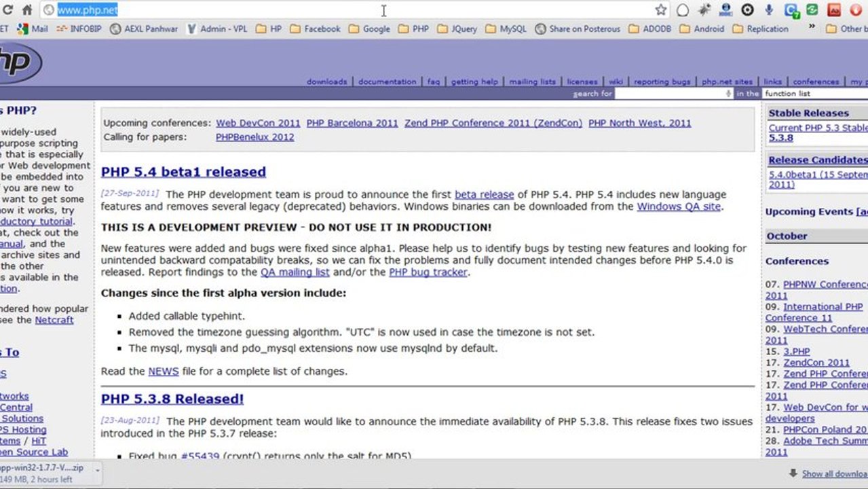Open the Facebook bookmarks folder
Viewport: 868px width, 489px height.
click(315, 29)
